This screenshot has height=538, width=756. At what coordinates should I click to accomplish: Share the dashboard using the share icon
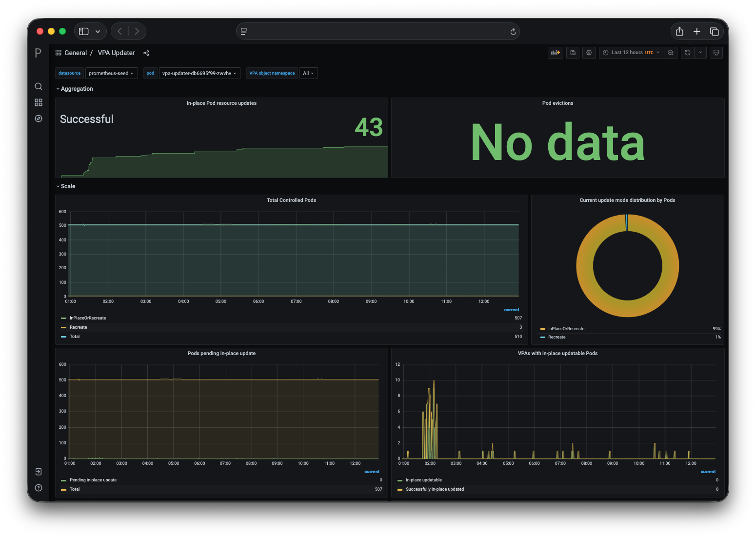pyautogui.click(x=146, y=53)
